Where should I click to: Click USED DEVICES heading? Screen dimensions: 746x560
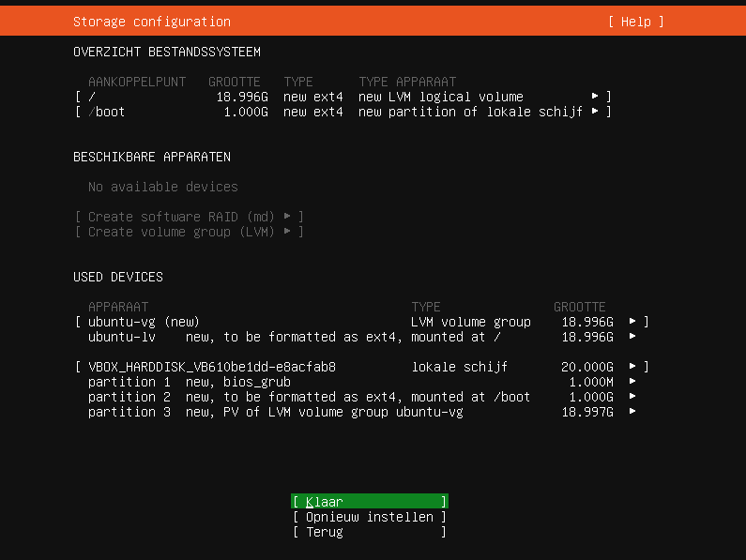point(118,277)
